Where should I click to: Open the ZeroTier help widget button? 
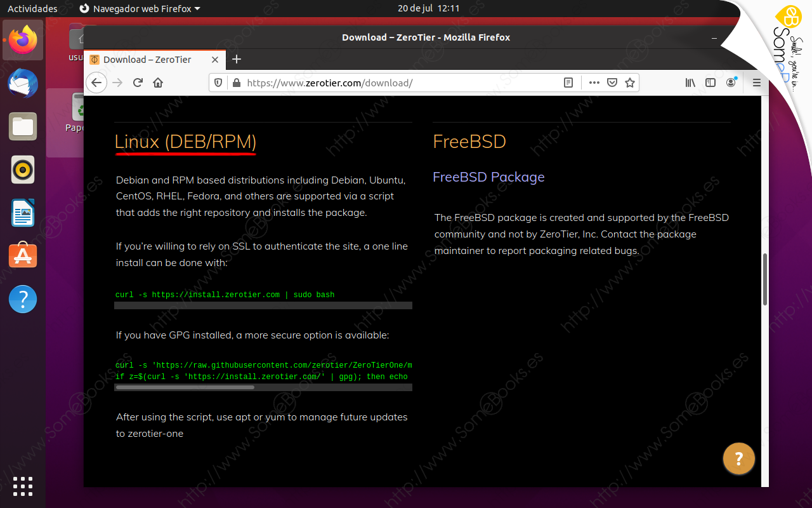(739, 458)
